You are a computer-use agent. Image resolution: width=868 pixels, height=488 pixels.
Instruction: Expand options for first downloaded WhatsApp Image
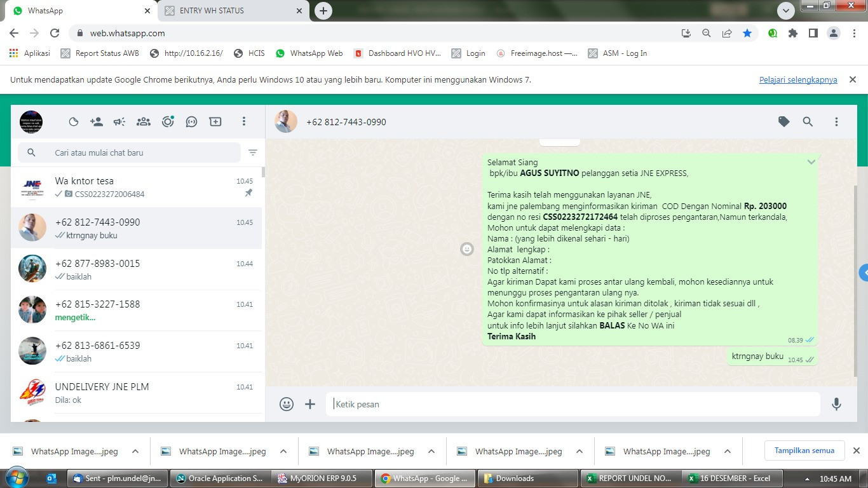coord(135,452)
